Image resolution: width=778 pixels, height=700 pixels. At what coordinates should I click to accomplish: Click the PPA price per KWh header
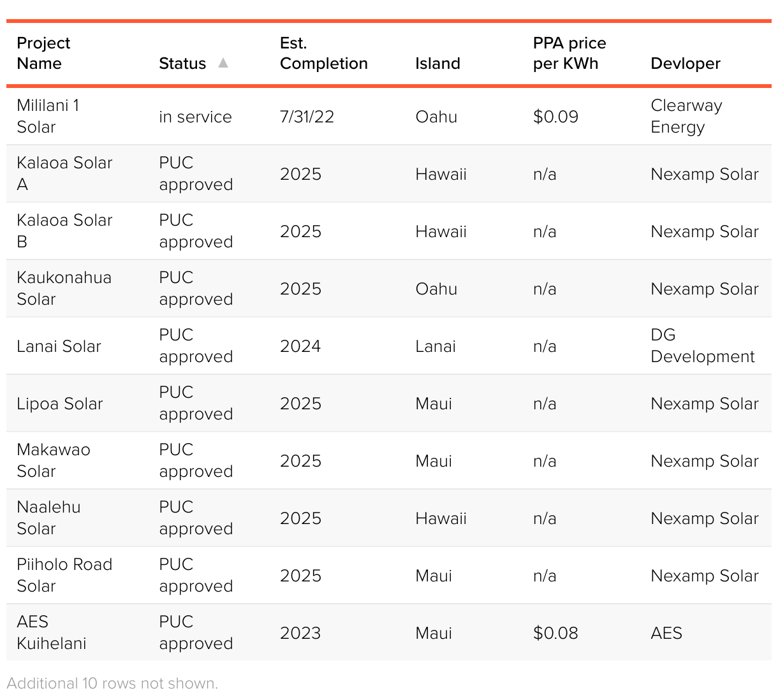(x=569, y=53)
